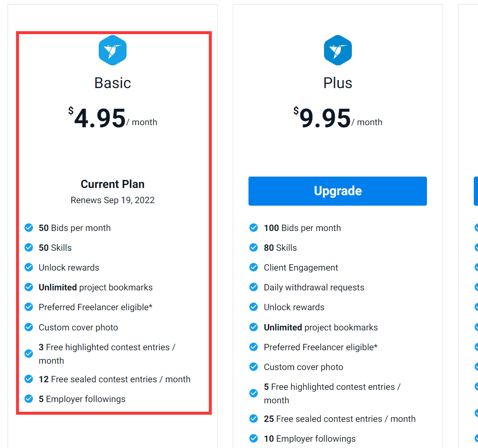Screen dimensions: 478x448
Task: Click the Basic plan hummingbird logo
Action: (x=113, y=51)
